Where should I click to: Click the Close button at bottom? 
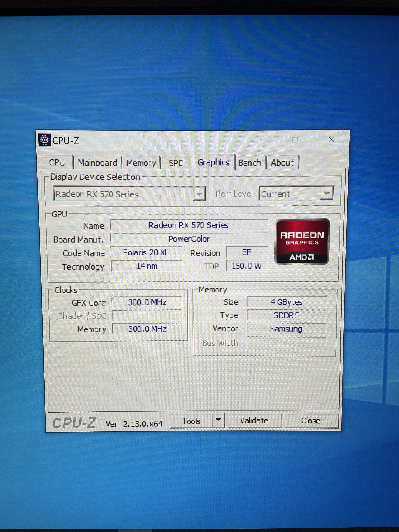click(x=310, y=421)
